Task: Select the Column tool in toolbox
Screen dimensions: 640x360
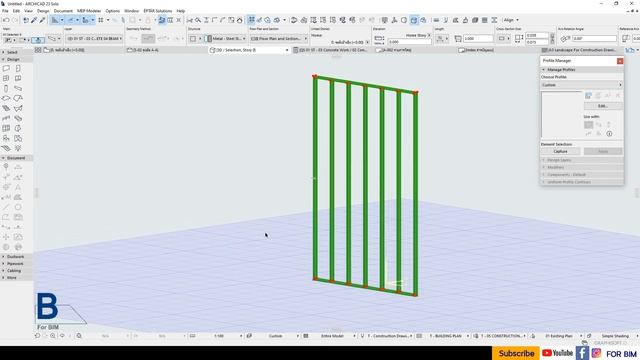Action: (6, 88)
